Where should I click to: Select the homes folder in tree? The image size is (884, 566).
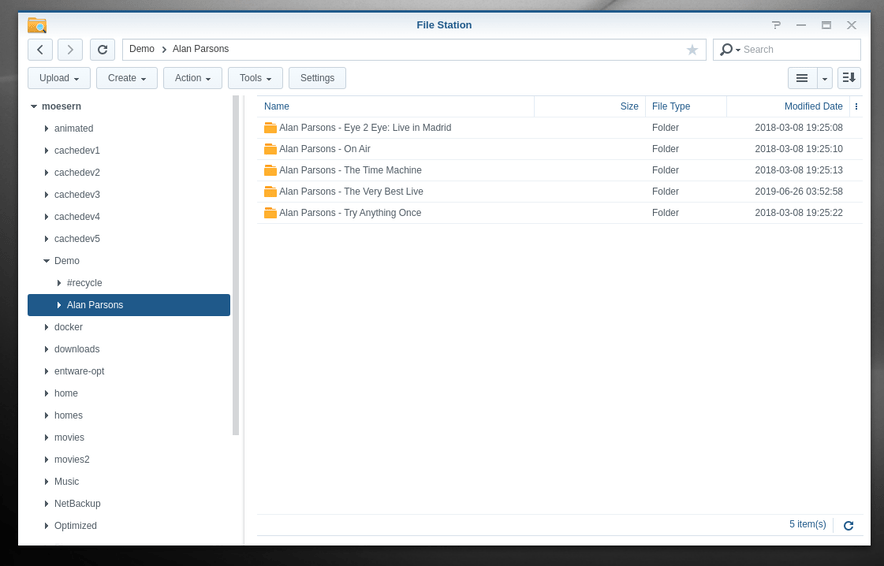tap(68, 415)
